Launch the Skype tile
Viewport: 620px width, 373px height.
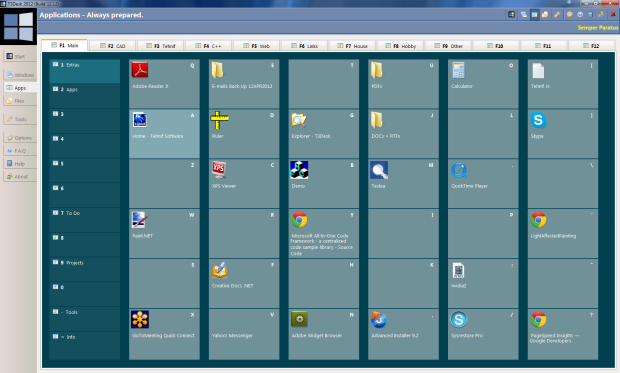(563, 134)
